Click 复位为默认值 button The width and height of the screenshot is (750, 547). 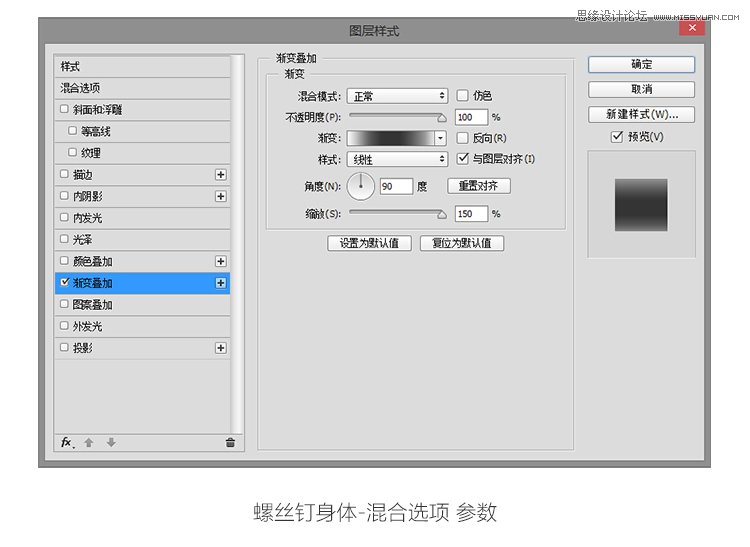(x=462, y=243)
